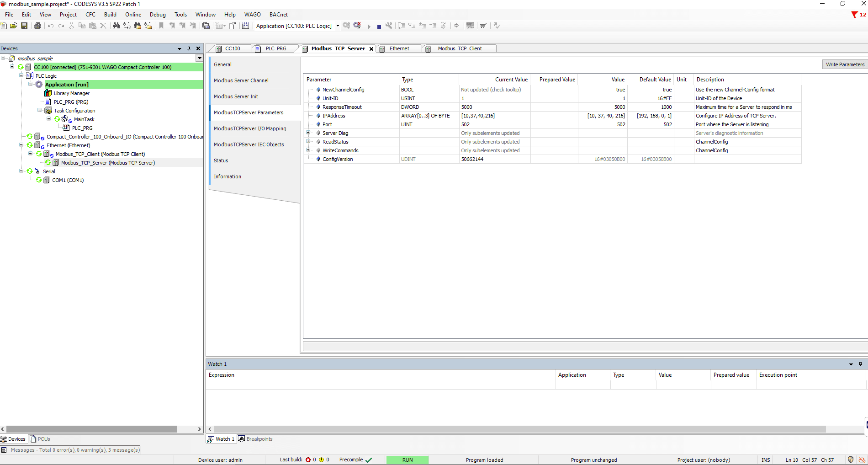Open the Messages status bar panel
This screenshot has height=465, width=868.
[71, 450]
